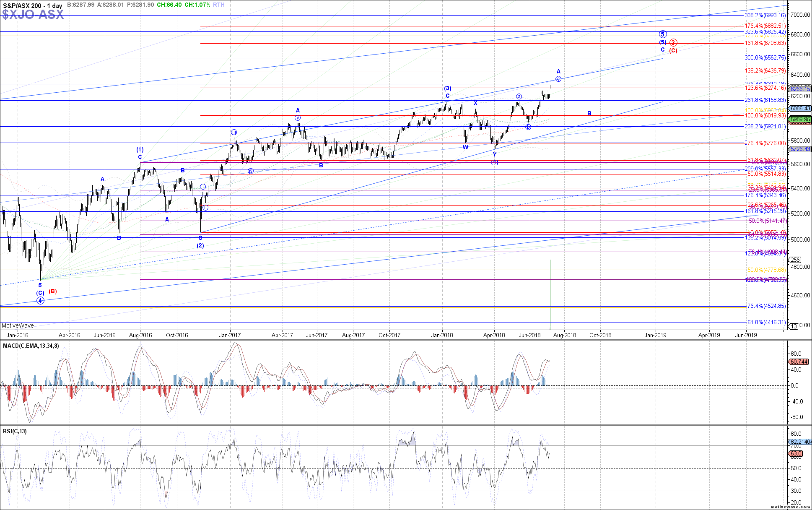This screenshot has height=510, width=812.
Task: Click the 100.0%(6019.93) Fibonacci label
Action: click(765, 115)
